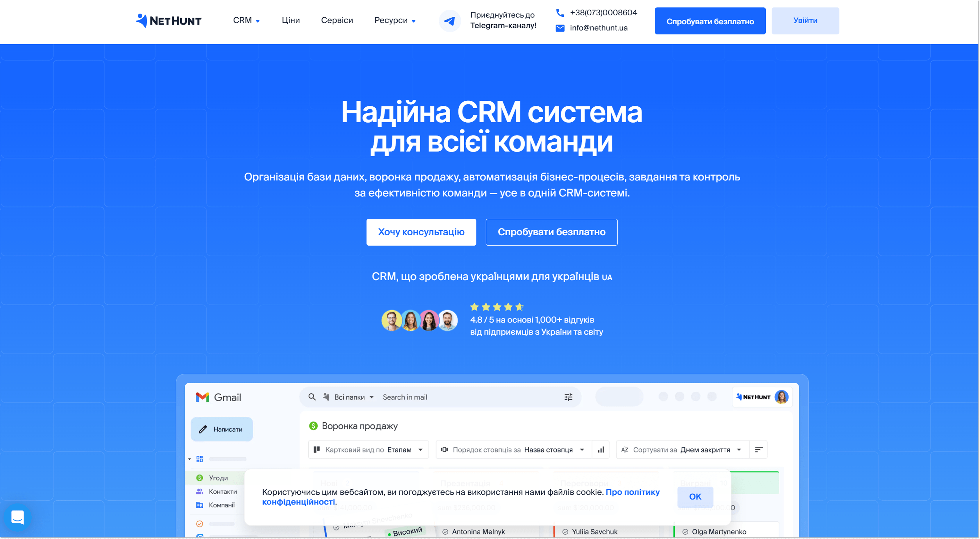Toggle the check circle next to Yuliia Savchuk

tap(566, 531)
